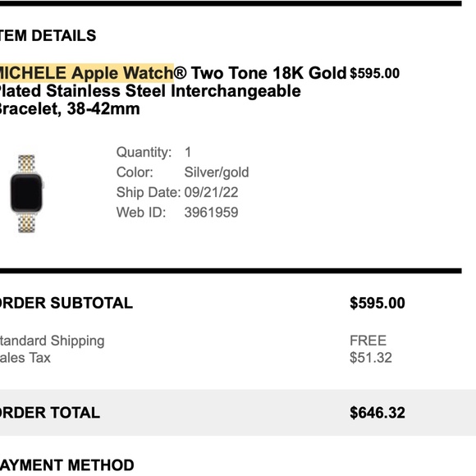Select the order total amount $646.32
This screenshot has width=476, height=476.
tap(378, 413)
